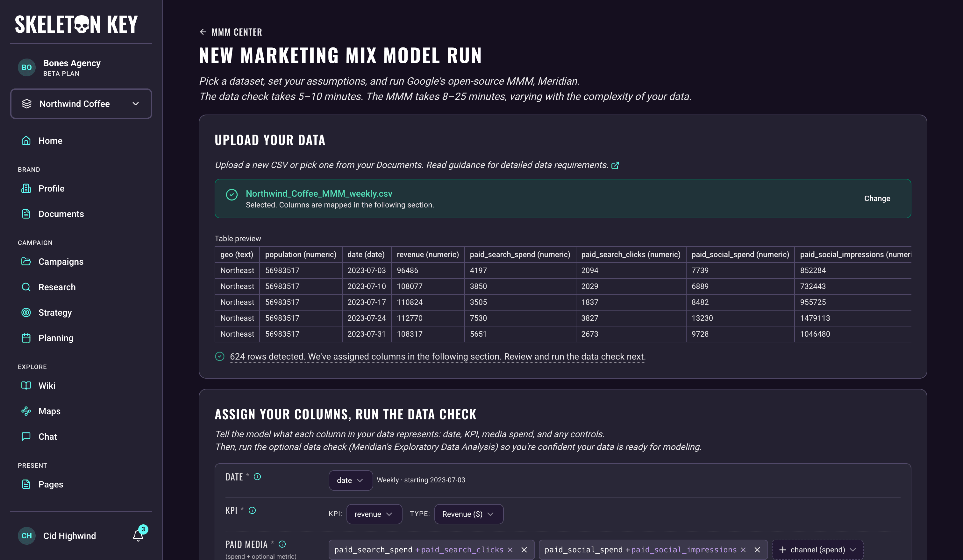Click Change to pick another CSV
963x560 pixels.
click(x=877, y=199)
